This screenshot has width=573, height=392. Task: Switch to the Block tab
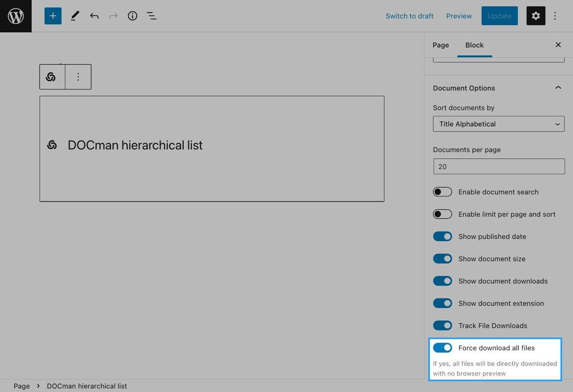(474, 45)
